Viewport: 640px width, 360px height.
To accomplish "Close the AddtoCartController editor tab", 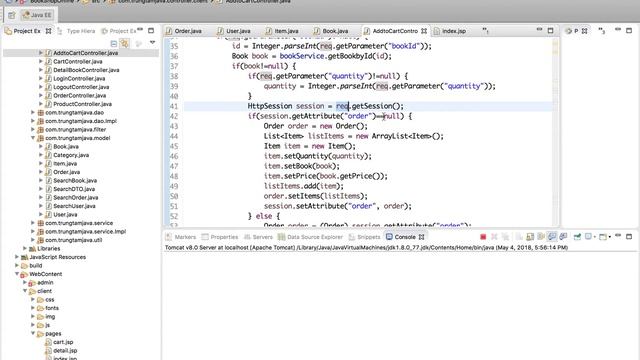I will 424,31.
